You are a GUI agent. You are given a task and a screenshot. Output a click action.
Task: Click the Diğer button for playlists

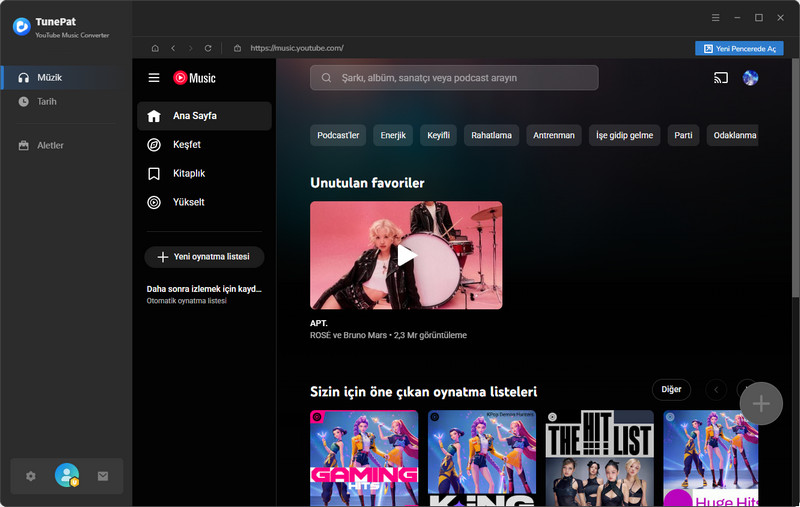point(671,390)
